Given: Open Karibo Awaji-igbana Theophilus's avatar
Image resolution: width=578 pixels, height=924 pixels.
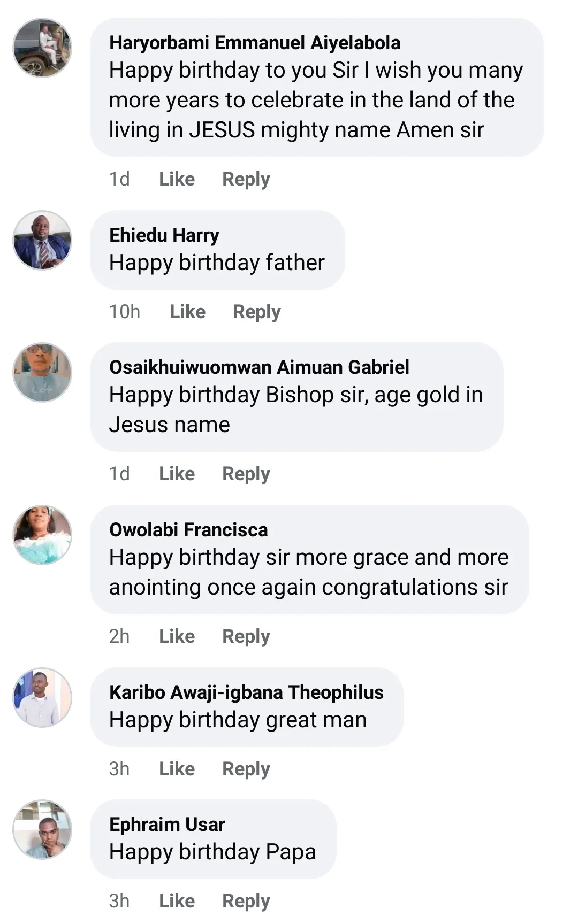Looking at the screenshot, I should tap(42, 697).
